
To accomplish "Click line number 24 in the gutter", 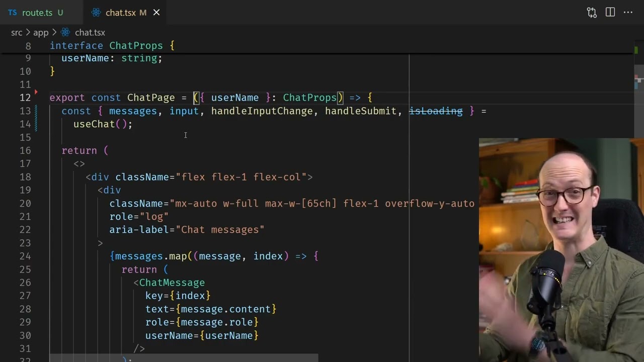I will [25, 256].
